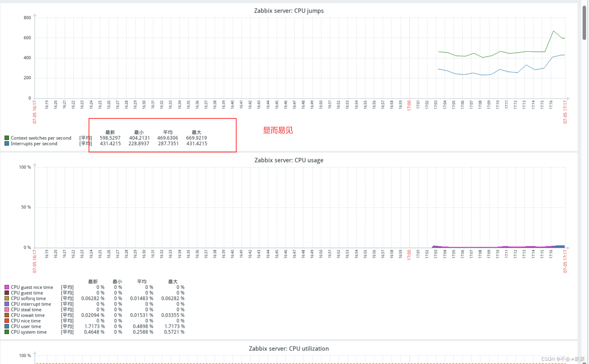Click the CPU guest time dark red swatch
The width and height of the screenshot is (589, 364).
click(x=7, y=293)
